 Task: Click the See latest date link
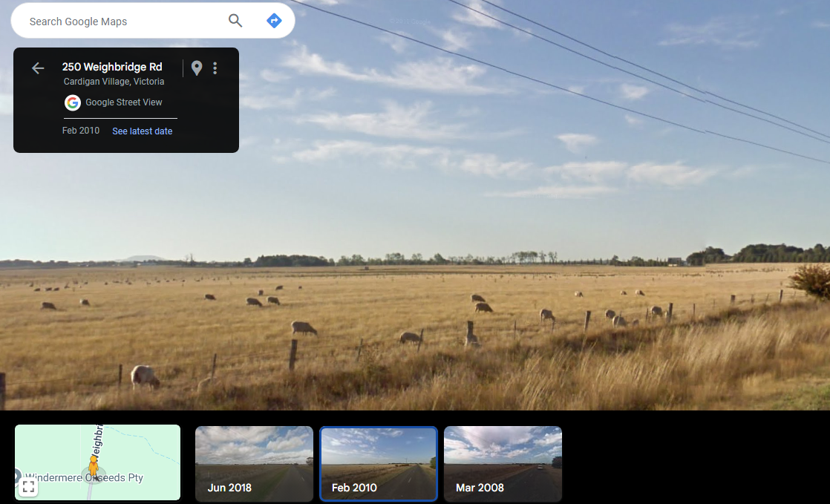click(142, 131)
